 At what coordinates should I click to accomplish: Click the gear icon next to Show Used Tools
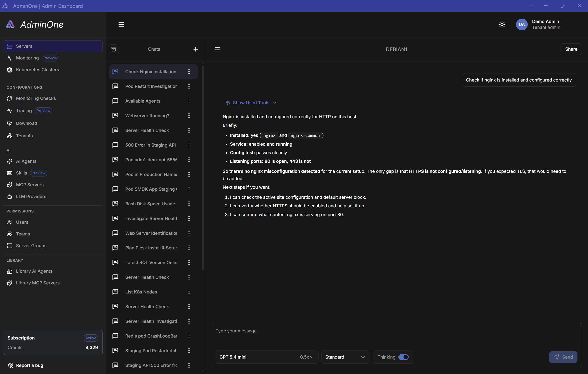coord(228,103)
